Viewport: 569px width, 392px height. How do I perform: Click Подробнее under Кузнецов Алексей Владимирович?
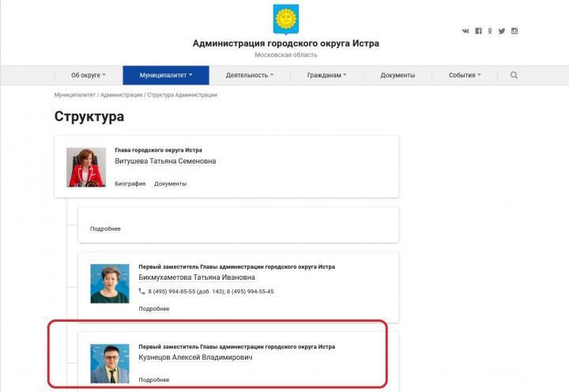(154, 379)
